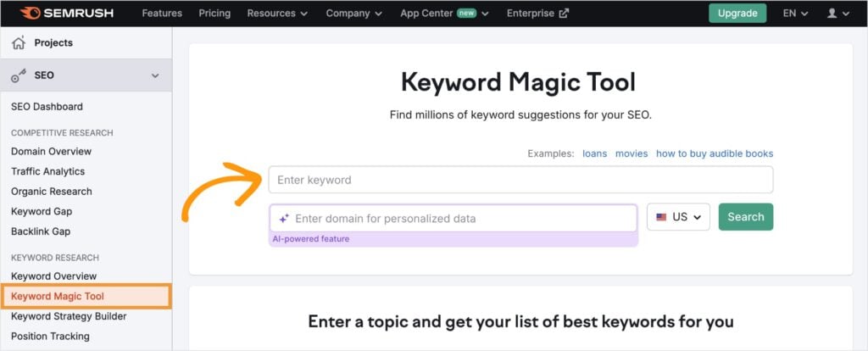Open Keyword Overview
Image resolution: width=868 pixels, height=351 pixels.
53,276
